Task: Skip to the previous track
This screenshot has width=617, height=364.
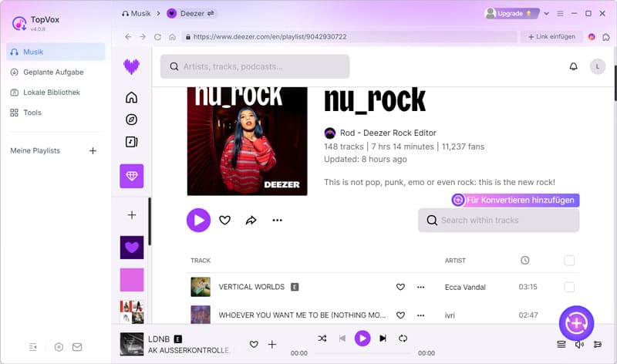Action: point(342,338)
